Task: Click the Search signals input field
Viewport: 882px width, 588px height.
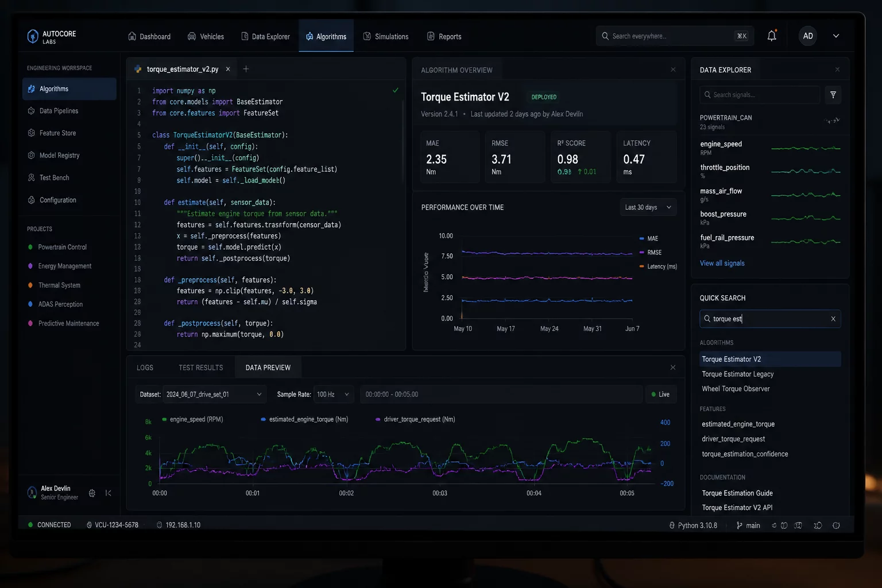Action: [760, 95]
